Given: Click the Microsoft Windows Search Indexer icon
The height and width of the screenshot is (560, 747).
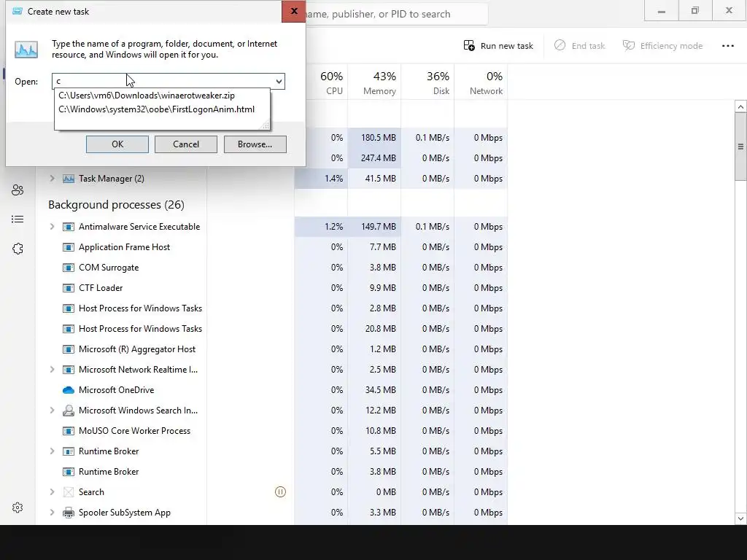Looking at the screenshot, I should tap(69, 411).
